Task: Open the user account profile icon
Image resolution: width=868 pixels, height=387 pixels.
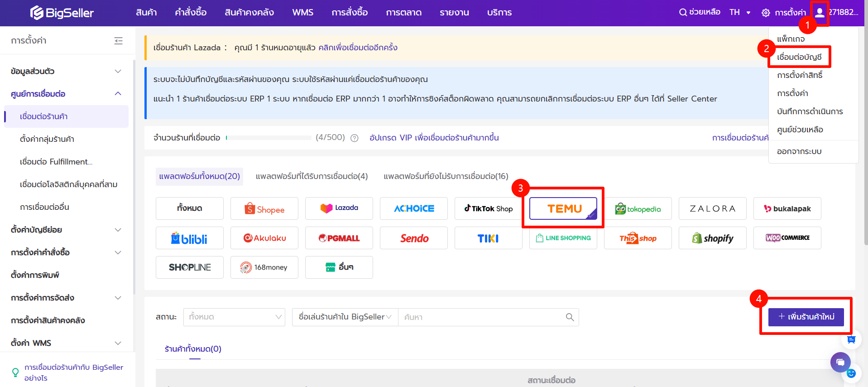Action: [x=820, y=13]
